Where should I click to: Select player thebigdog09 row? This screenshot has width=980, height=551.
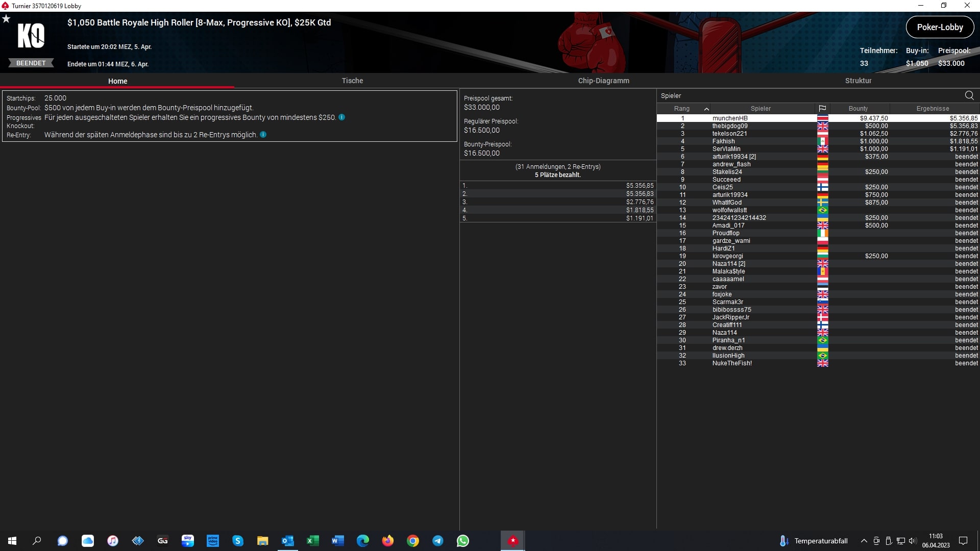[730, 126]
